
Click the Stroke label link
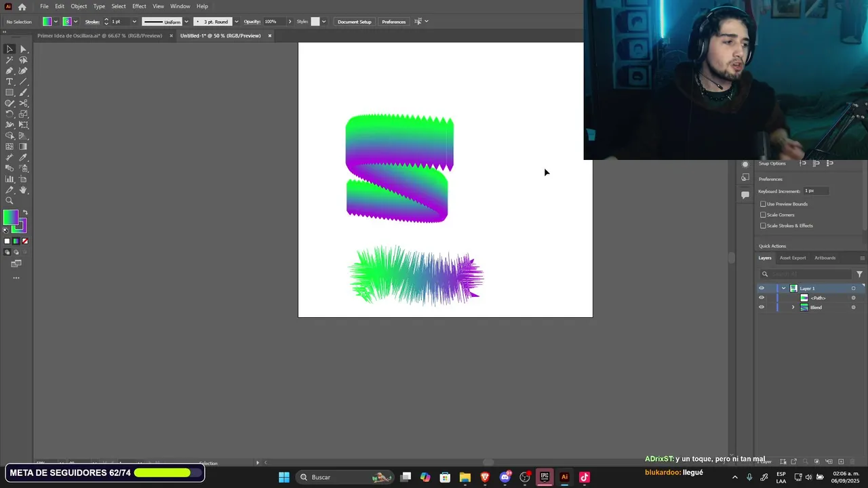92,22
